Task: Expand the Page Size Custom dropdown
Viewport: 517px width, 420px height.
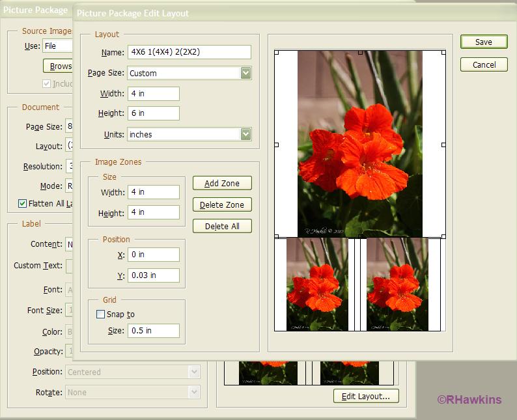Action: pyautogui.click(x=245, y=73)
